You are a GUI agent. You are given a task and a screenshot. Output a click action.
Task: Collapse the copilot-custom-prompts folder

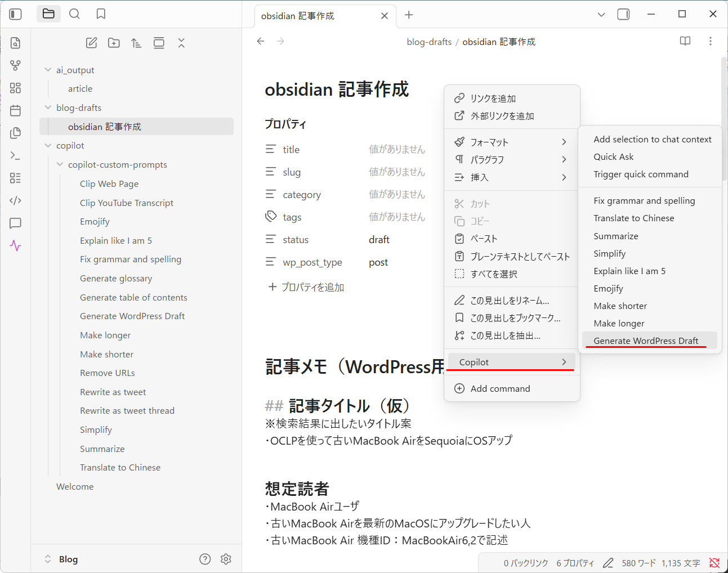[60, 164]
